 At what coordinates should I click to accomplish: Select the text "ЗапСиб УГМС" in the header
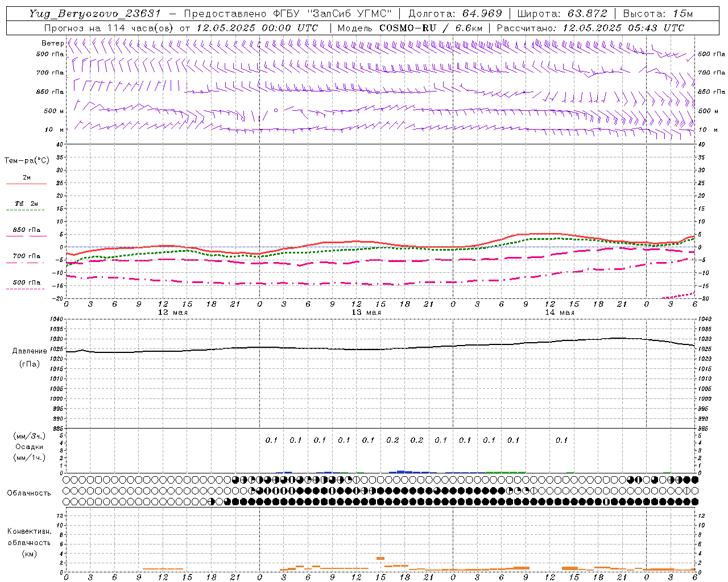350,14
